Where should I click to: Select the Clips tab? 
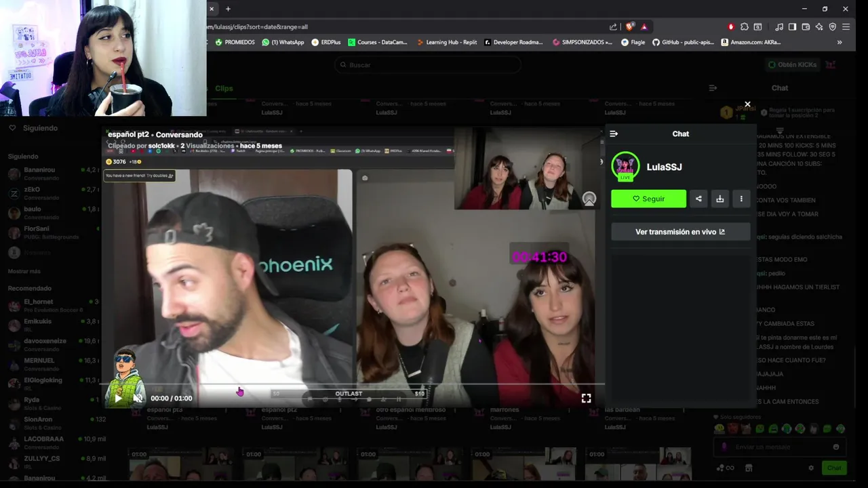click(x=224, y=89)
